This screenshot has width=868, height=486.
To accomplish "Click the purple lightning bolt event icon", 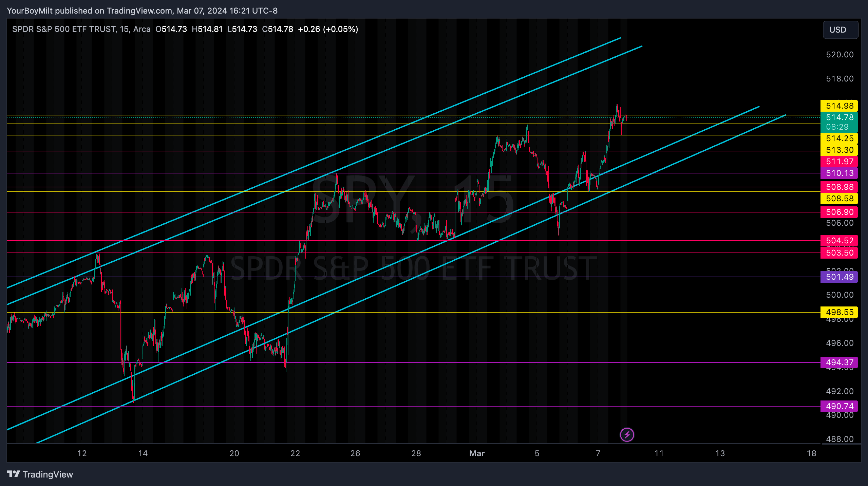I will point(627,435).
